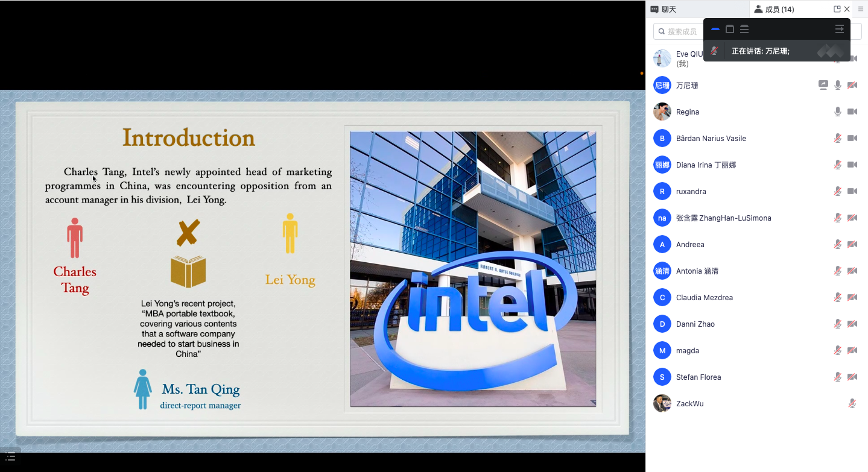Toggle ZackWu's muted microphone icon
Viewport: 868px width, 472px height.
[x=852, y=403]
